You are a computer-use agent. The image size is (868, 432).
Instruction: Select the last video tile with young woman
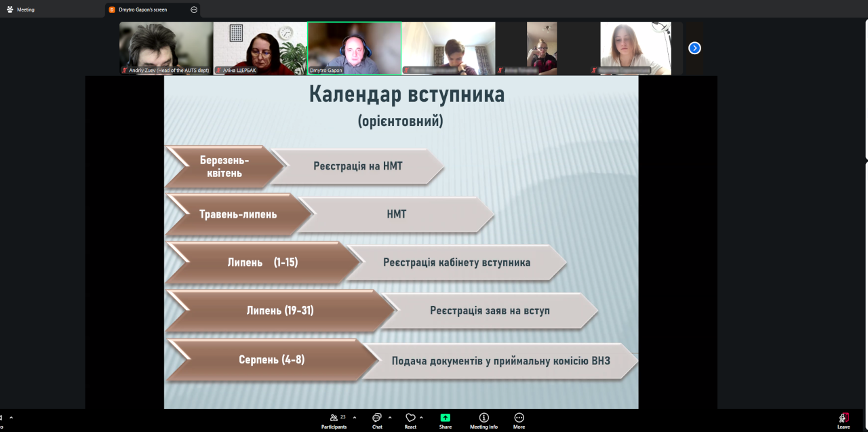(636, 48)
